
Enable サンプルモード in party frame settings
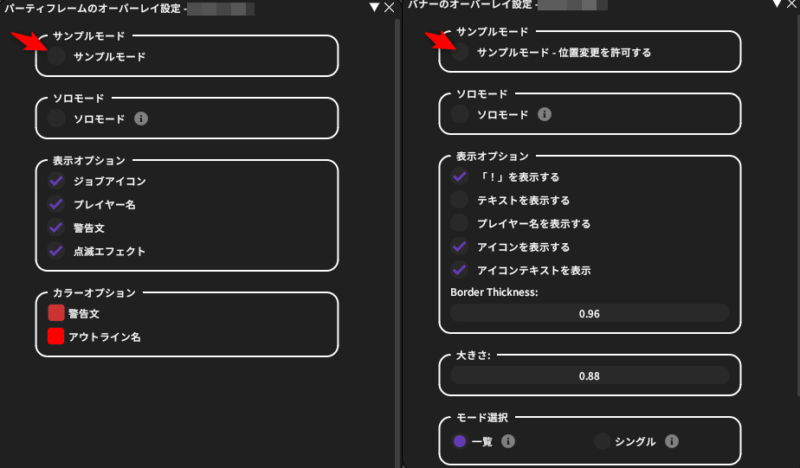[x=57, y=57]
